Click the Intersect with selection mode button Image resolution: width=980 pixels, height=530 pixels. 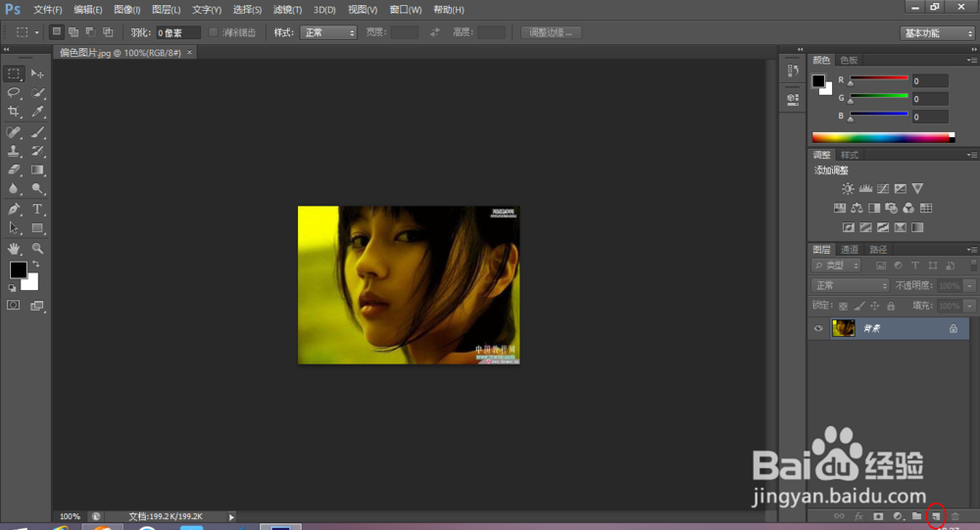pyautogui.click(x=108, y=32)
